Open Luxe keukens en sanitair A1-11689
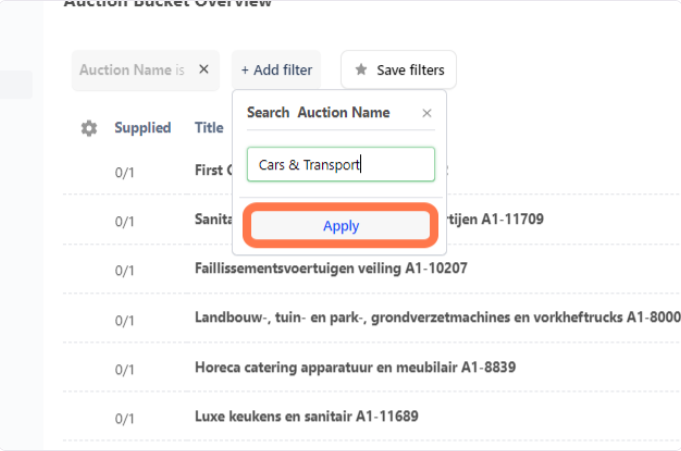 306,416
